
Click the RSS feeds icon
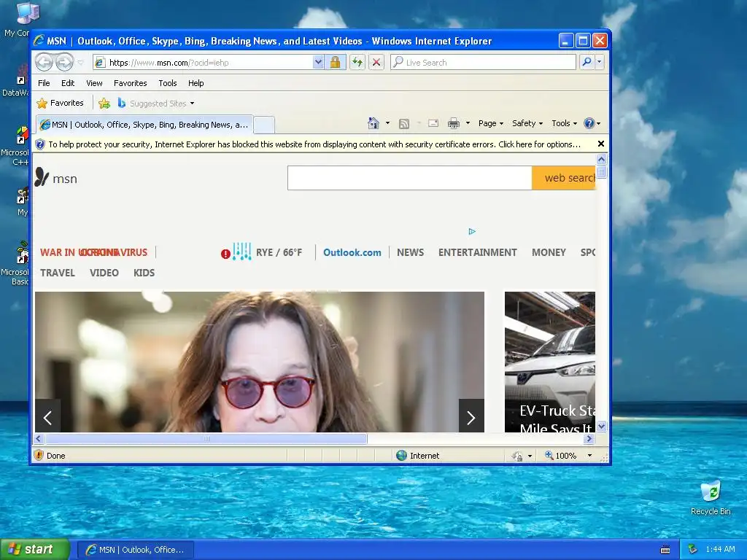tap(404, 124)
